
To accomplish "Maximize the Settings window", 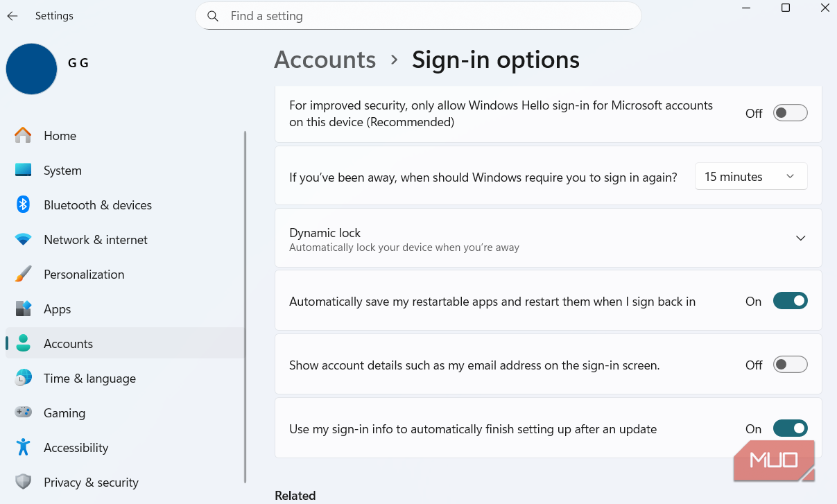I will 786,8.
